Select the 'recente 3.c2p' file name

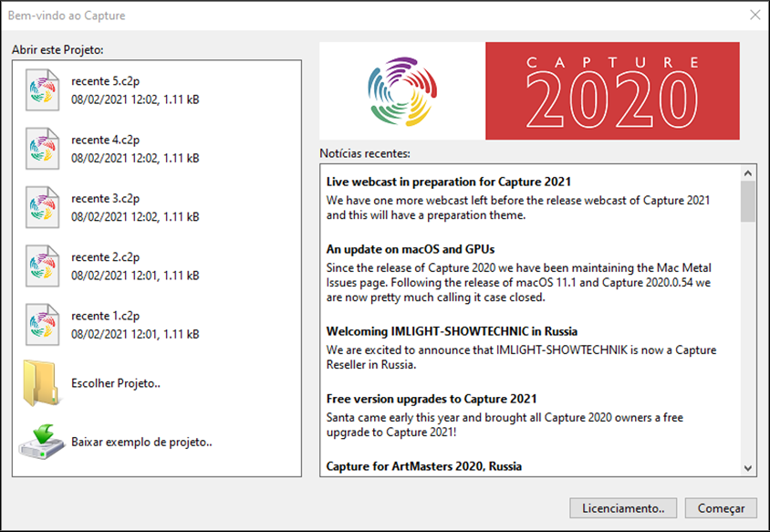point(106,198)
